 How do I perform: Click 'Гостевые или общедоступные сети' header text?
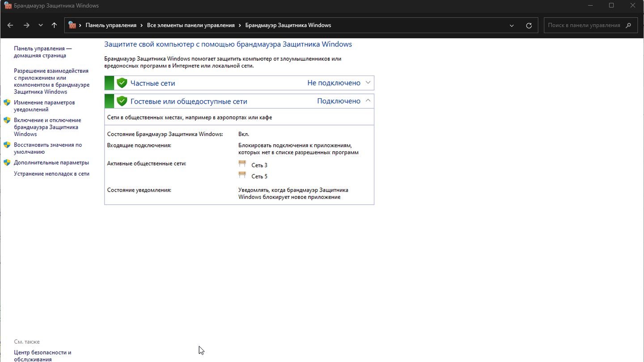[189, 101]
